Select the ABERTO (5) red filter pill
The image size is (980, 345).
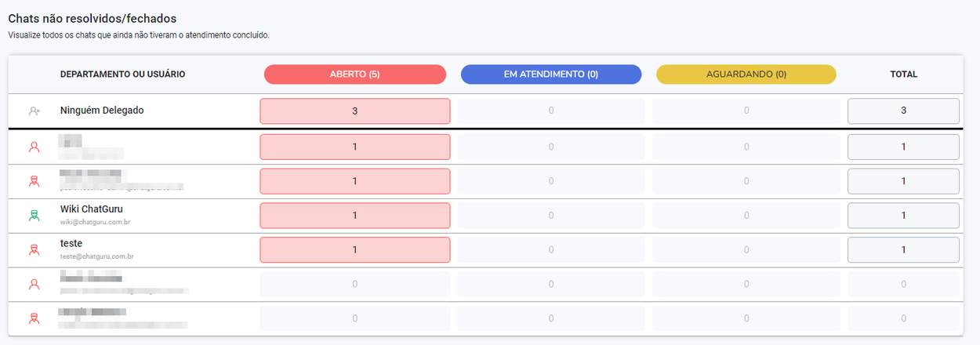(355, 74)
